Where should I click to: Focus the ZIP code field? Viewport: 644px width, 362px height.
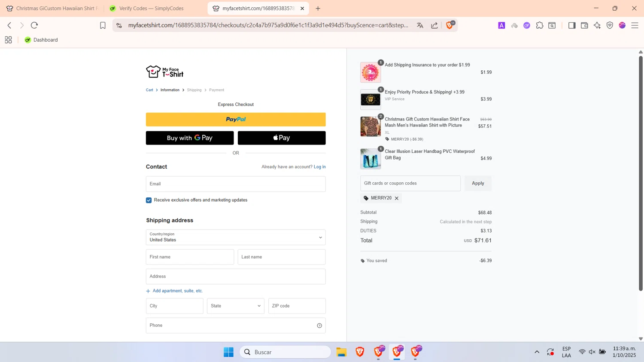coord(297,306)
